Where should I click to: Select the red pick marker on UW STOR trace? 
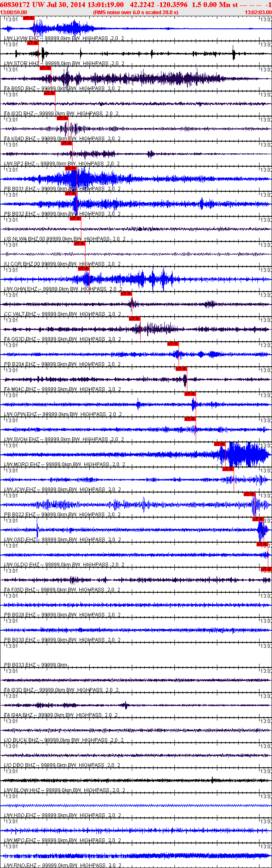tap(33, 43)
